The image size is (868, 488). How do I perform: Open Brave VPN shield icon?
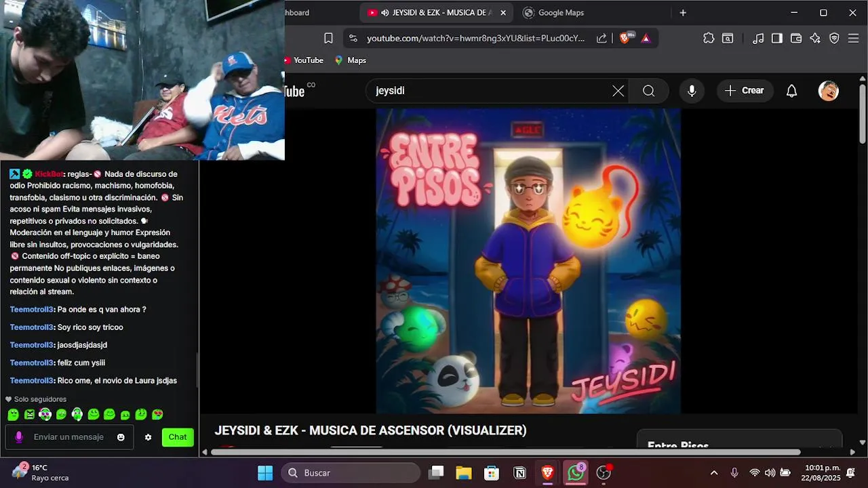834,38
